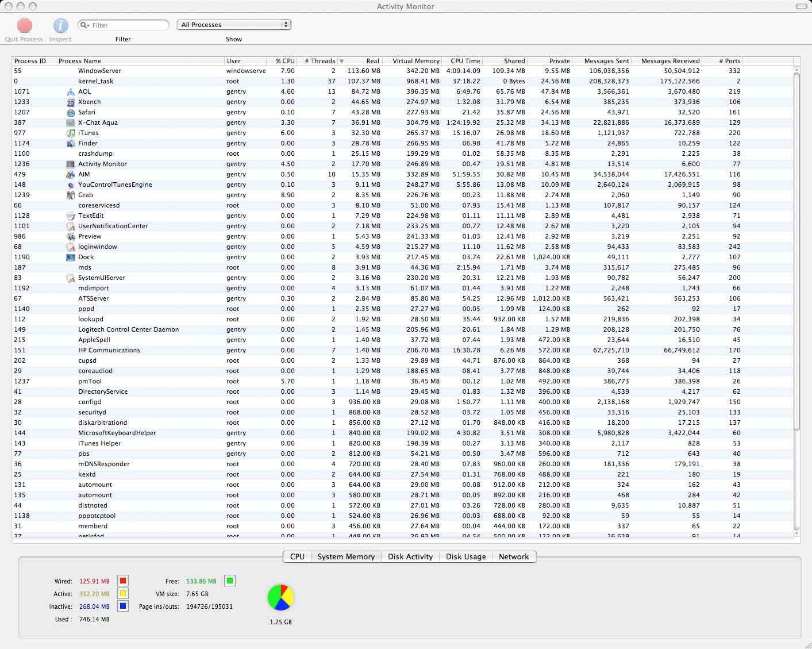Click the blue Inactive color swatch
This screenshot has width=812, height=649.
(x=123, y=606)
